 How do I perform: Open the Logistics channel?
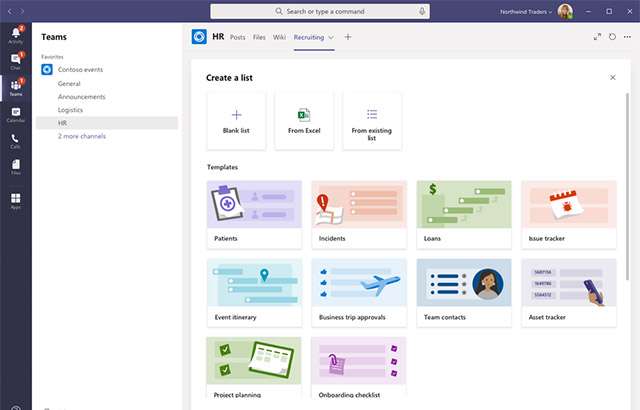70,110
